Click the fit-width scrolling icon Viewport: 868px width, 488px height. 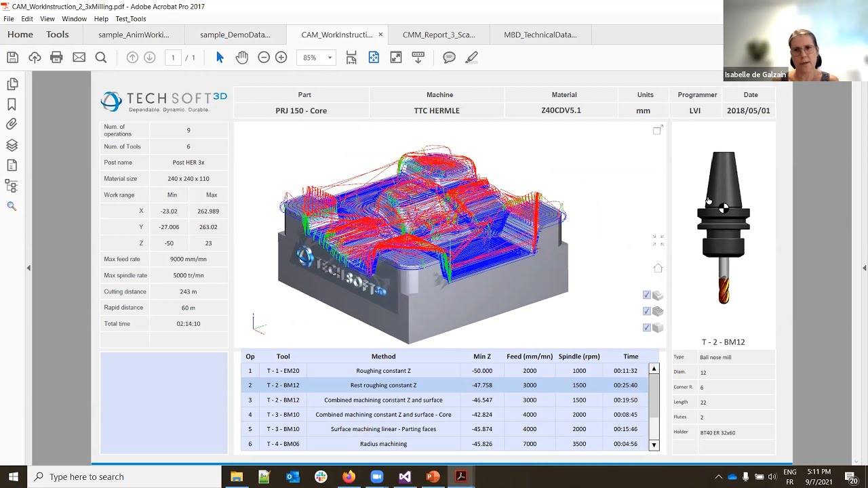pyautogui.click(x=351, y=58)
